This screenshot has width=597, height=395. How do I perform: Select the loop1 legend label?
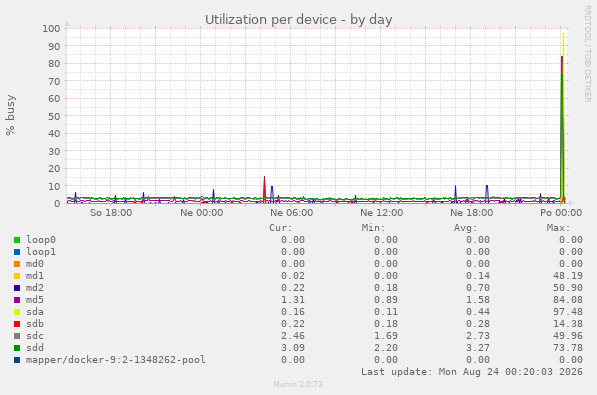[41, 252]
